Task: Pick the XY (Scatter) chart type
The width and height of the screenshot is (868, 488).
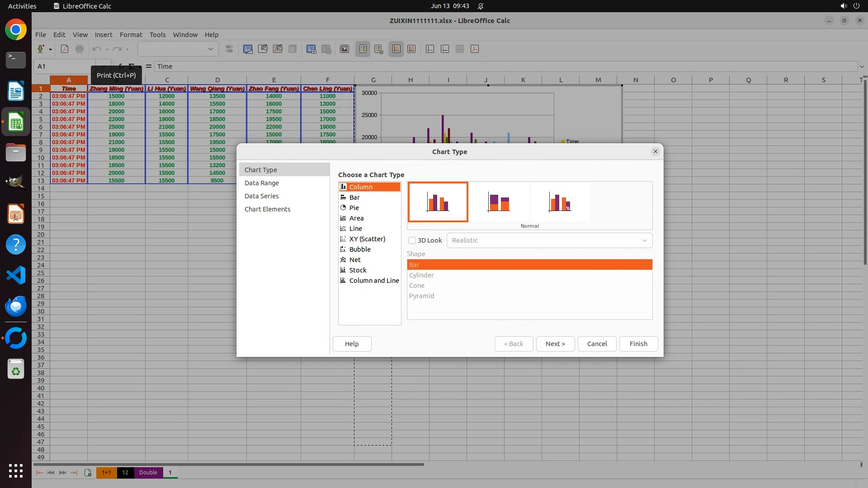Action: coord(367,239)
